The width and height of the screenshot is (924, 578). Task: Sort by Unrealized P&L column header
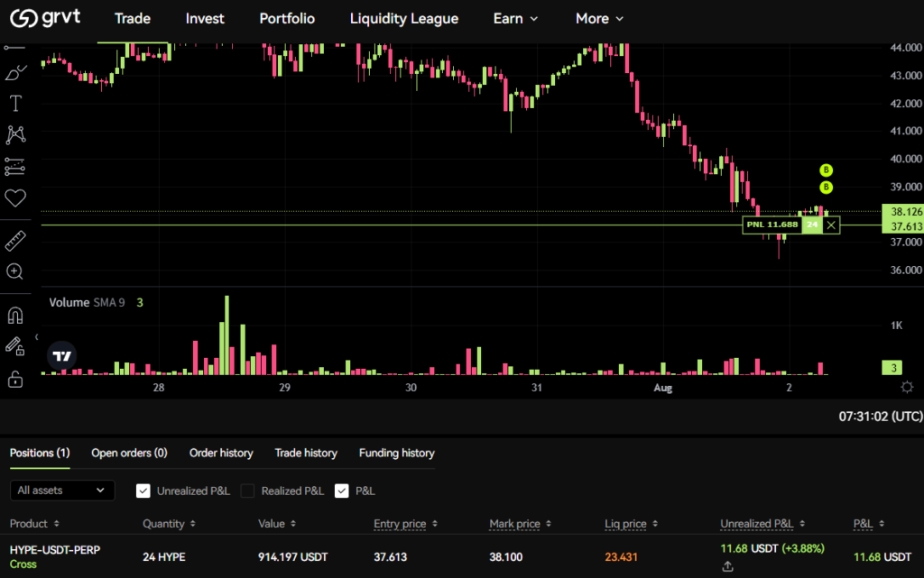tap(762, 524)
